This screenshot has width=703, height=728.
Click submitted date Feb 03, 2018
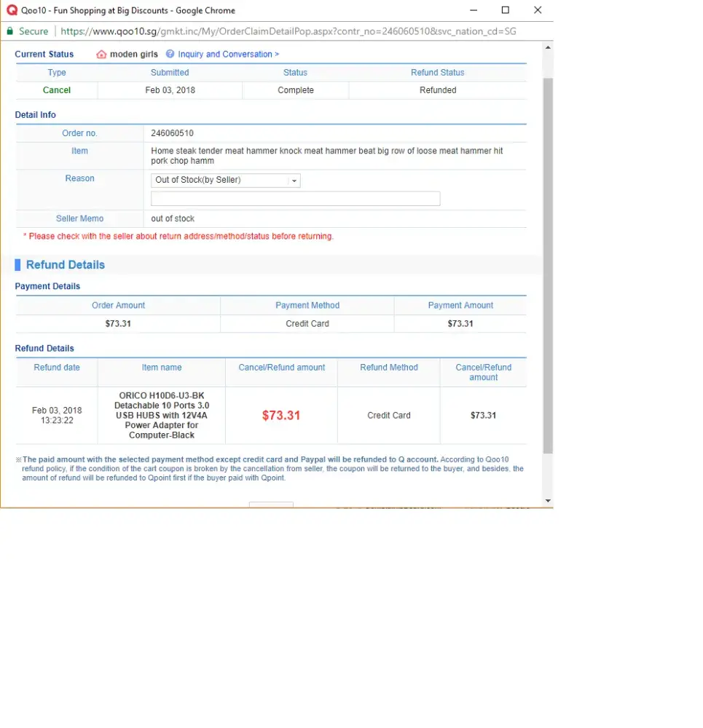[170, 90]
